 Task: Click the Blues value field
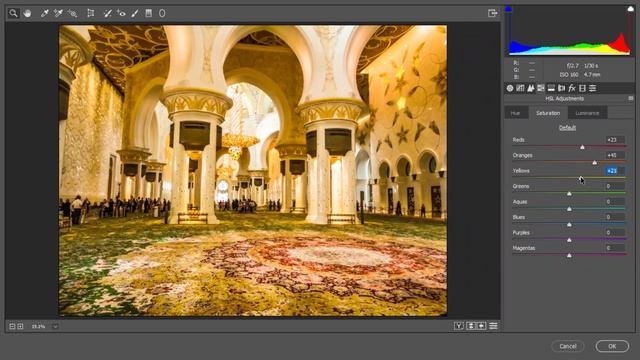pyautogui.click(x=615, y=217)
